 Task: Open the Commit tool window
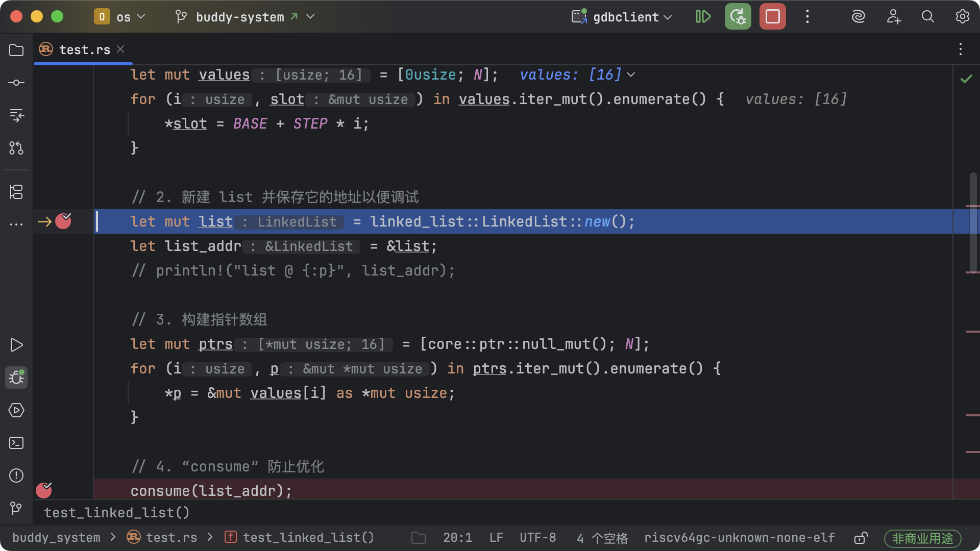click(x=16, y=83)
